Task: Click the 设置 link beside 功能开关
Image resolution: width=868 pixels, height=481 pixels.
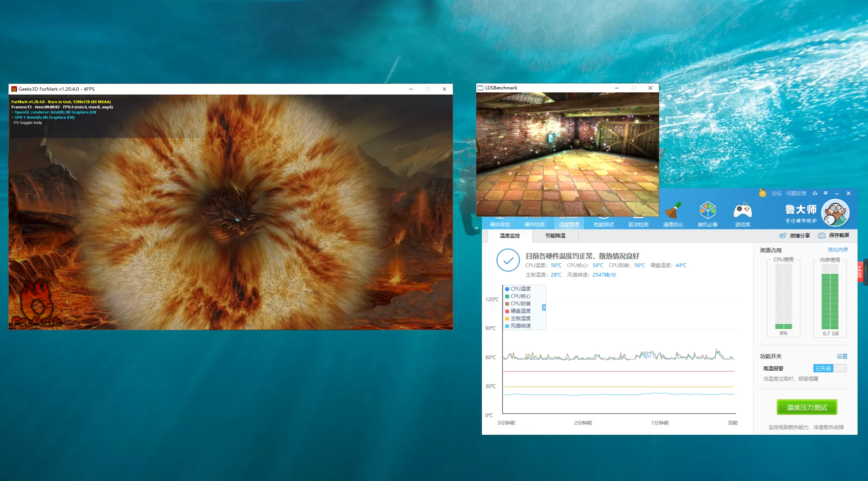Action: (842, 356)
